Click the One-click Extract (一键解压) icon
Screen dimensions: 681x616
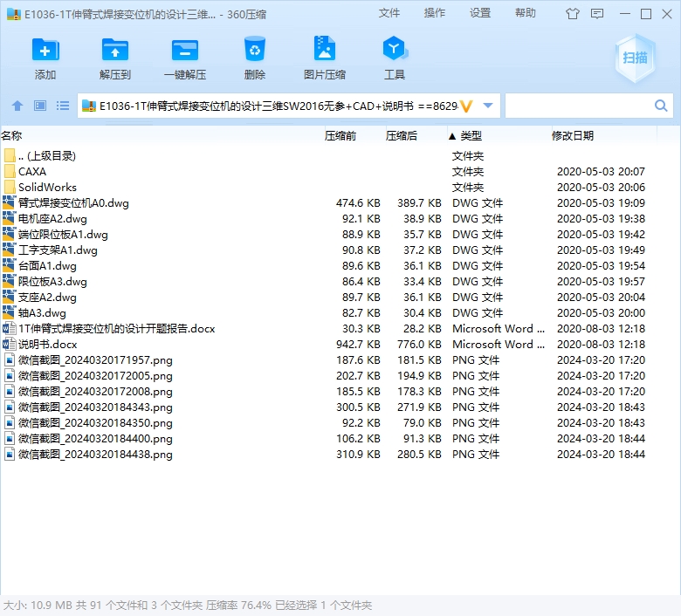185,50
